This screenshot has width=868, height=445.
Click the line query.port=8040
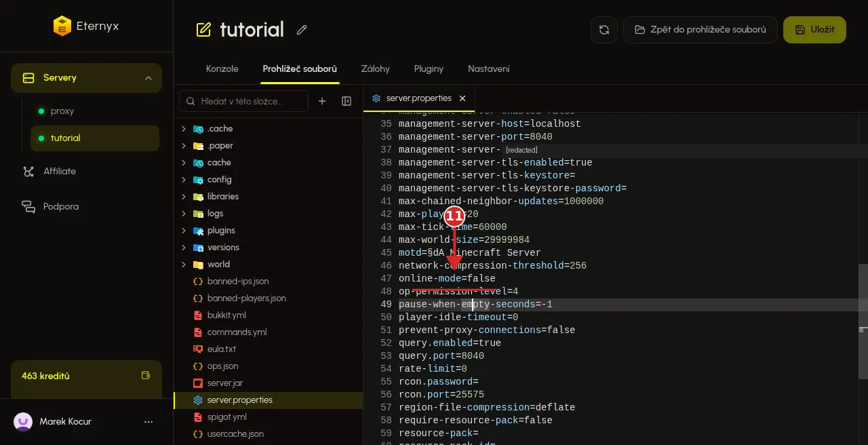(441, 356)
